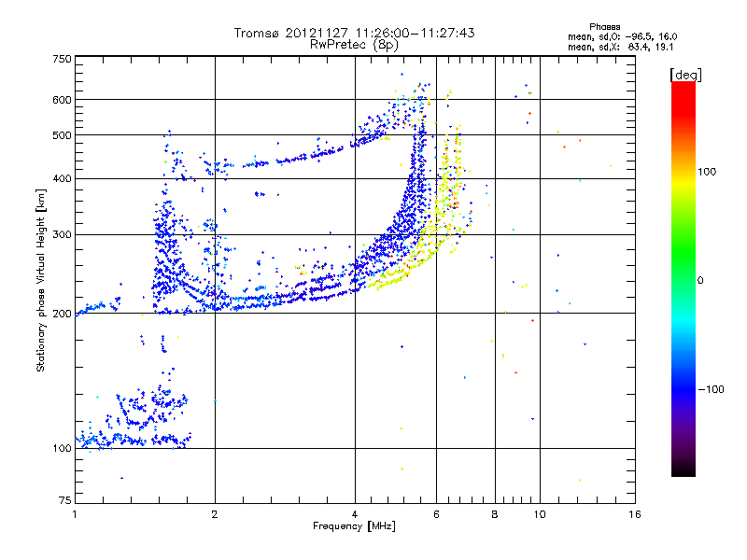This screenshot has width=747, height=560.
Task: Click the plot title "Tromsø 20121127 11:26:00-11:27:43"
Action: coord(354,33)
